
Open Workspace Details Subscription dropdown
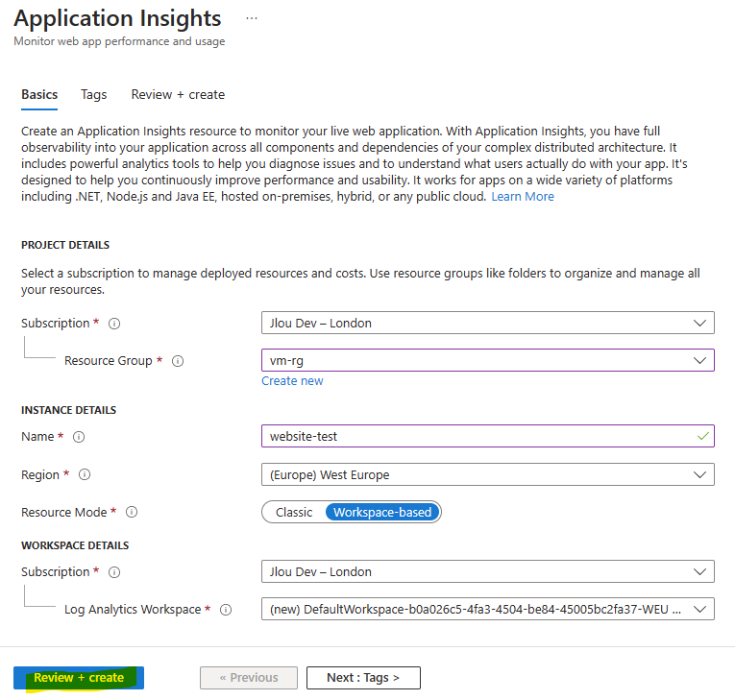coord(488,571)
